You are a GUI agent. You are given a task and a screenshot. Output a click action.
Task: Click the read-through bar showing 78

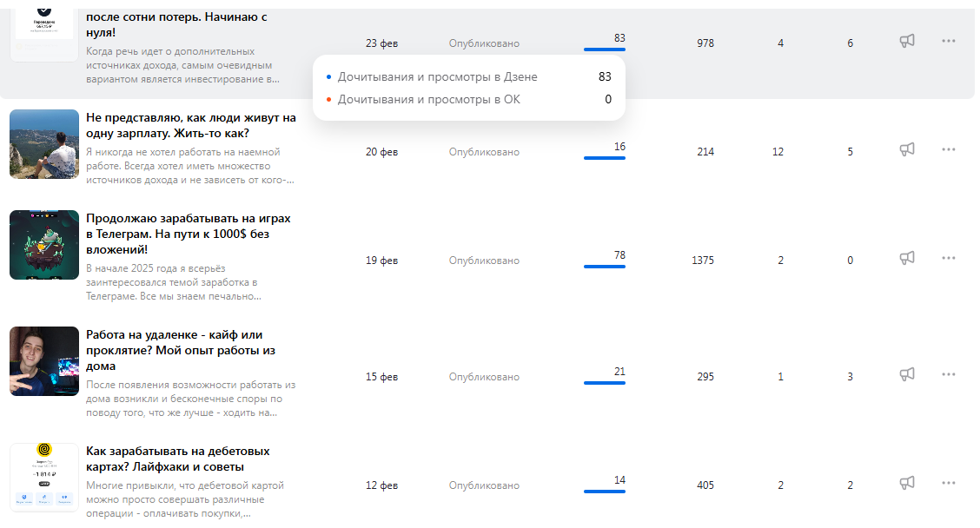(605, 267)
